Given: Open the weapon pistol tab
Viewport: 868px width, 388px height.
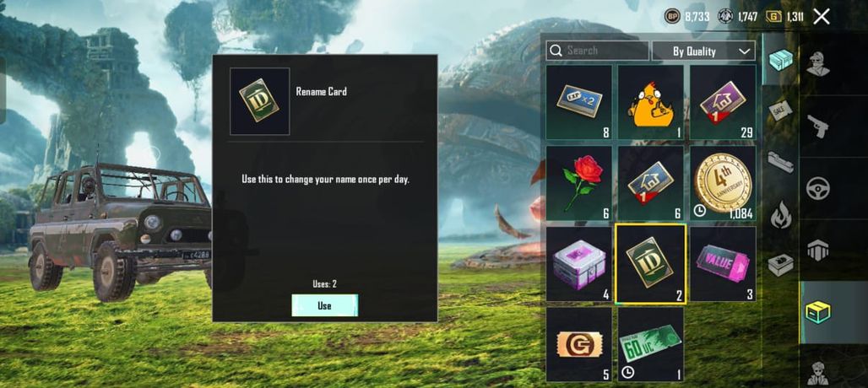Looking at the screenshot, I should click(817, 126).
